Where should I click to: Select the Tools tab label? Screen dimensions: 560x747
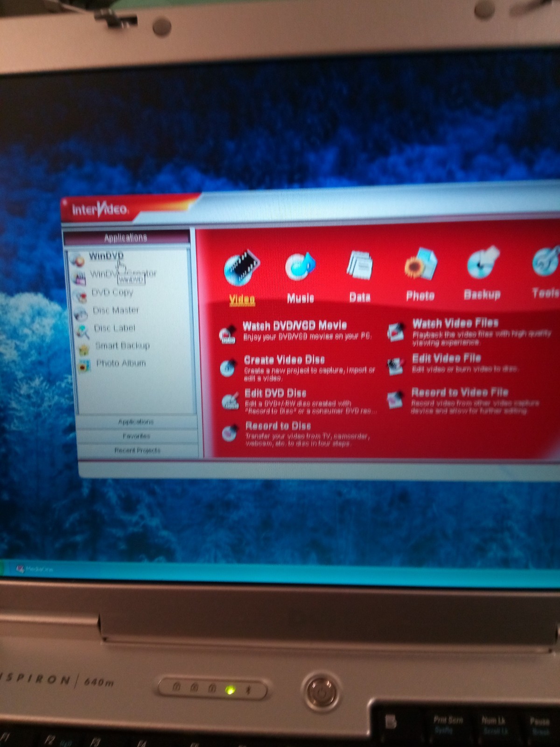click(546, 293)
